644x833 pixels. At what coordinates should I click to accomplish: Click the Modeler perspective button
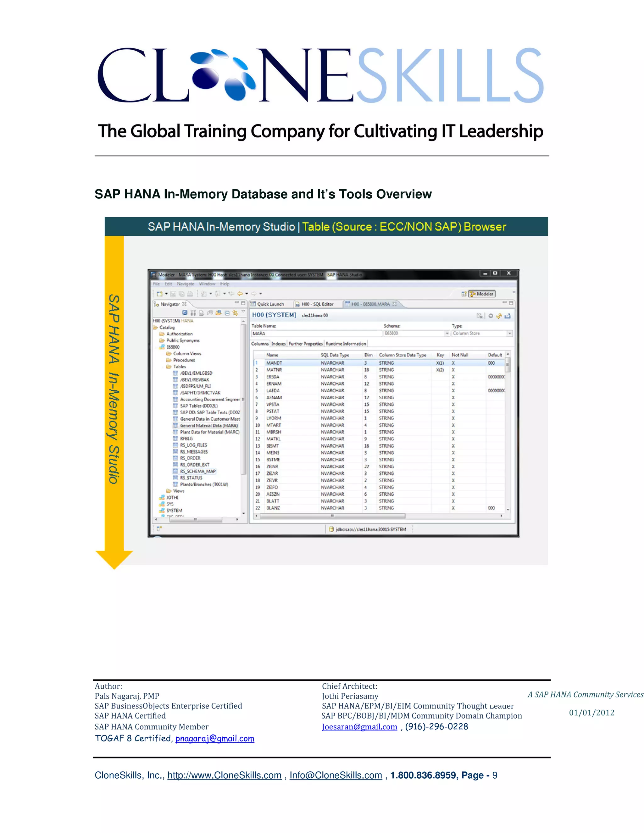click(482, 294)
